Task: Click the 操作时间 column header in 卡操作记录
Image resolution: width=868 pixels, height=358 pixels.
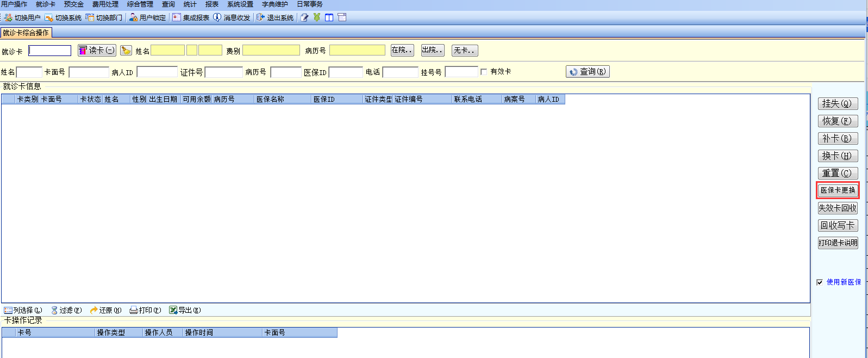Action: point(222,332)
